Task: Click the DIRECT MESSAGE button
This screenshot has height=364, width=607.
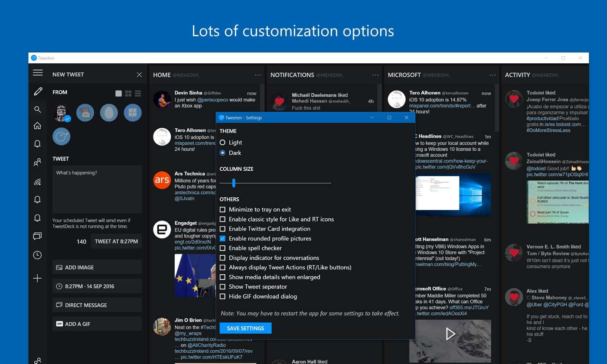Action: 97,305
